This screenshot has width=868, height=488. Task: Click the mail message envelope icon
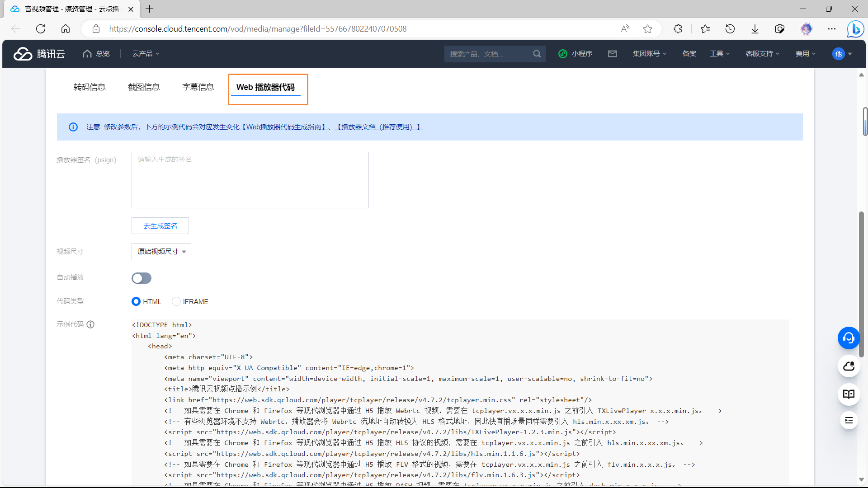pyautogui.click(x=613, y=54)
